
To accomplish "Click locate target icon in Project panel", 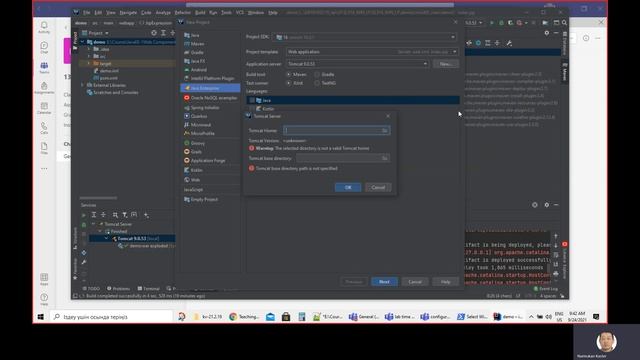I will tap(154, 33).
